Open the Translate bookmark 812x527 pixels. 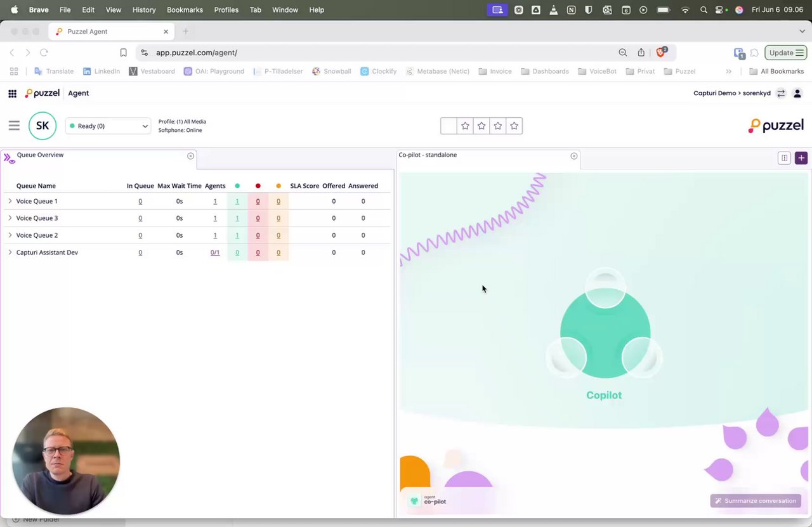(54, 71)
